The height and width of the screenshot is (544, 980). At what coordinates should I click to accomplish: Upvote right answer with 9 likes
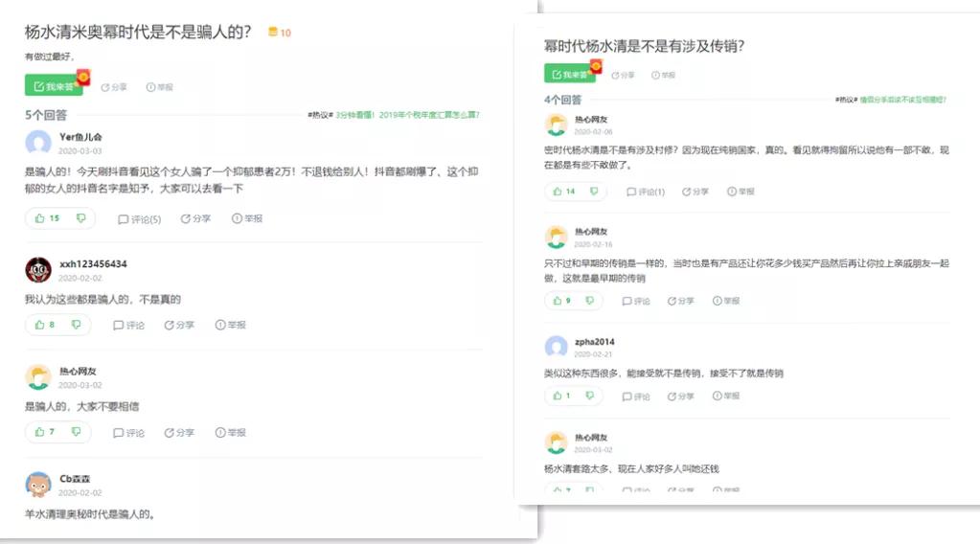(x=562, y=301)
